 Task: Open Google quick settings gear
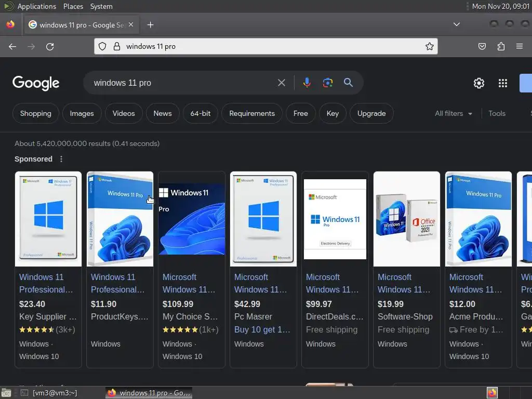pyautogui.click(x=478, y=83)
